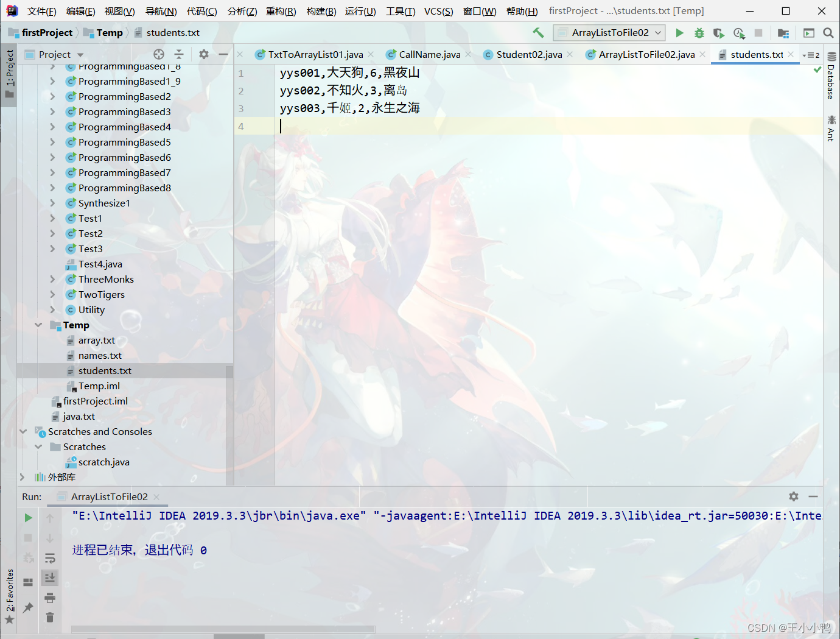Expand ProgrammingBased2 node
840x639 pixels.
coord(52,96)
